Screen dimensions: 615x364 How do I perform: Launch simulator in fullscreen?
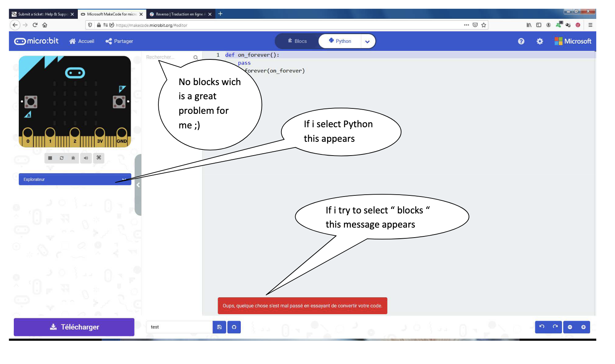(x=99, y=158)
